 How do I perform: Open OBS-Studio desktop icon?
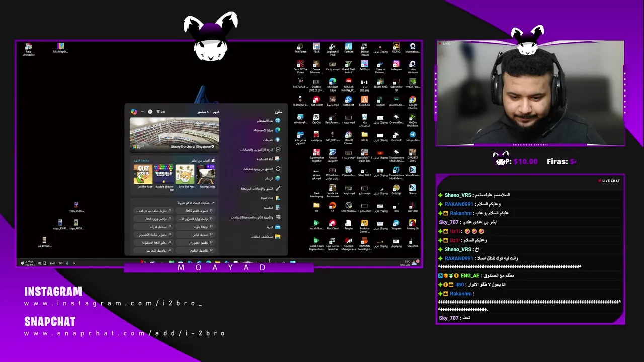tap(348, 207)
